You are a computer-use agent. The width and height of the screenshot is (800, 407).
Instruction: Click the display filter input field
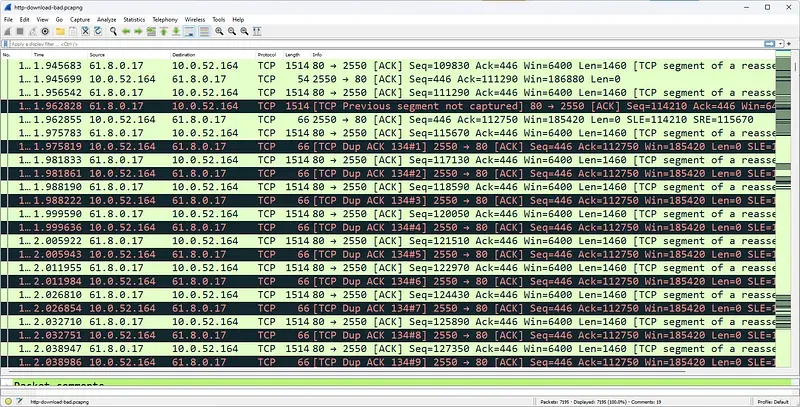click(386, 44)
